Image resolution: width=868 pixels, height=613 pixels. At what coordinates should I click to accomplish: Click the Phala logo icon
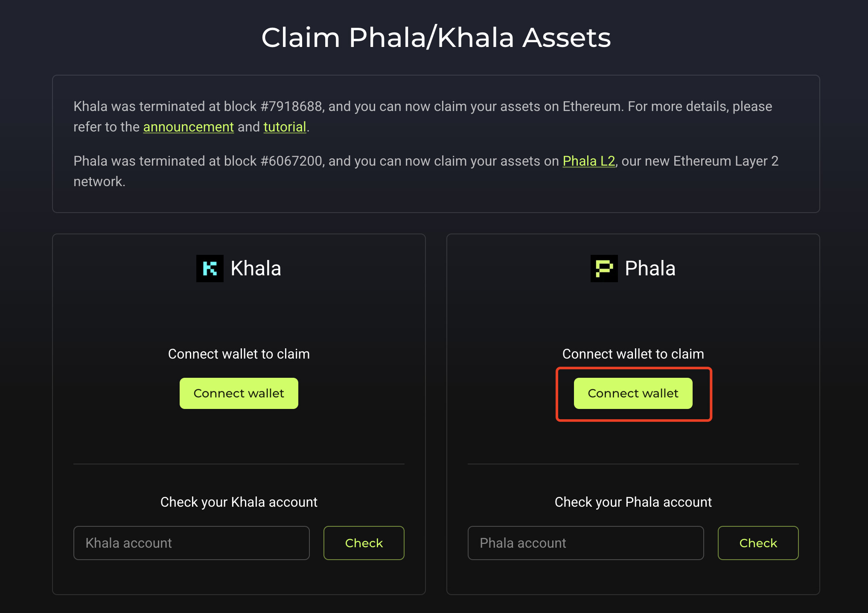click(x=604, y=269)
